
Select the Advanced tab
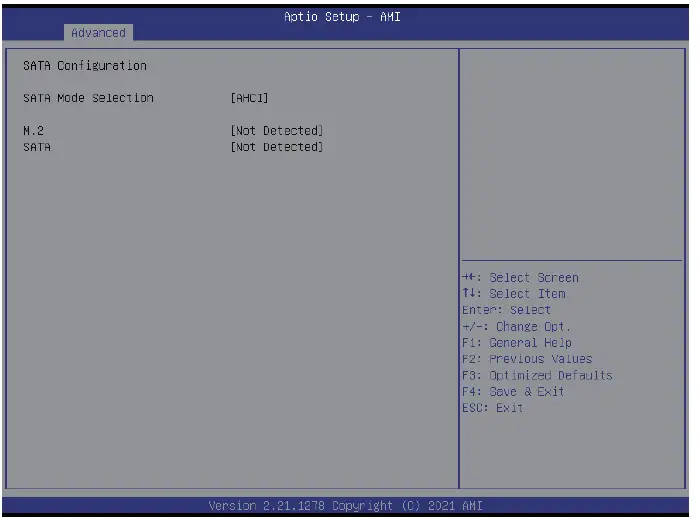(98, 33)
